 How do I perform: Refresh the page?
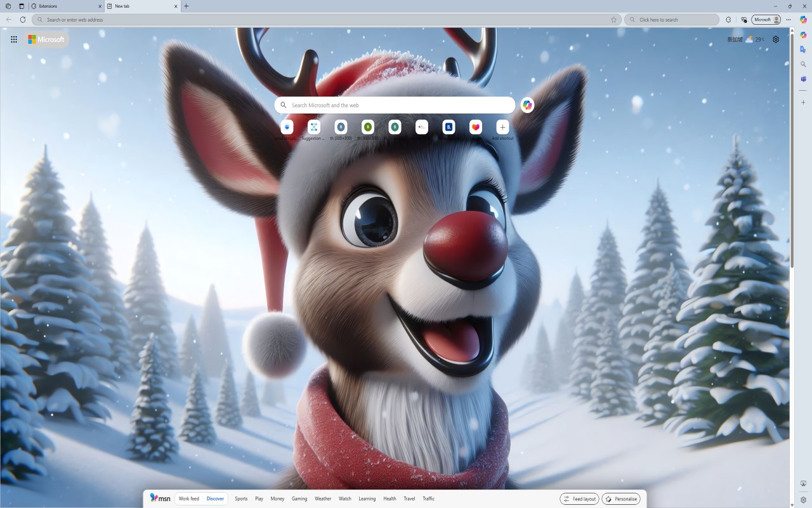pyautogui.click(x=23, y=20)
